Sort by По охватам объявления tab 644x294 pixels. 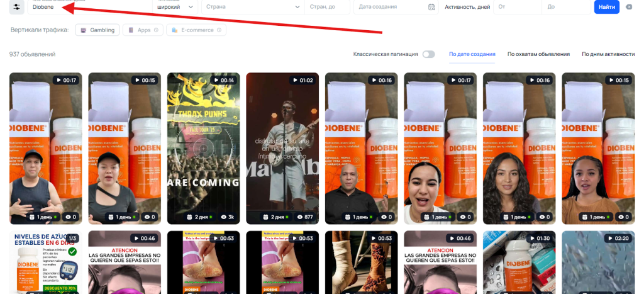pyautogui.click(x=538, y=54)
